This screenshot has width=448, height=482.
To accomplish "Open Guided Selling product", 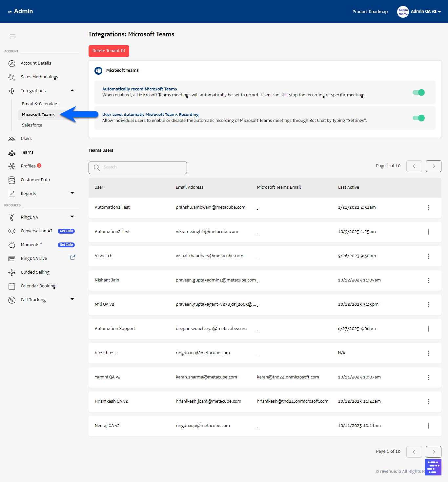I will coord(35,272).
